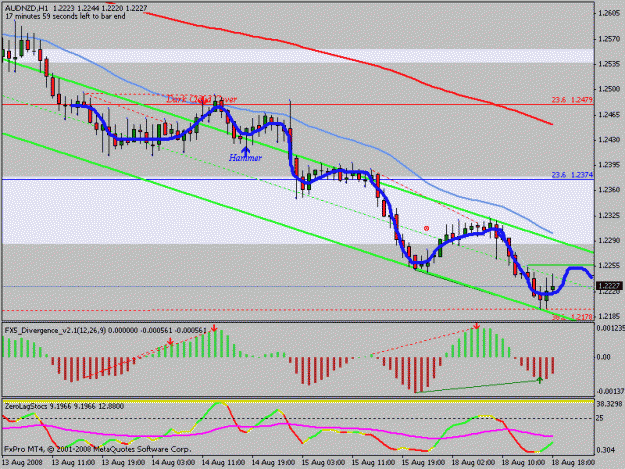Select the 23.6 1.2374 Fibonacci label
The image size is (625, 469).
[572, 175]
